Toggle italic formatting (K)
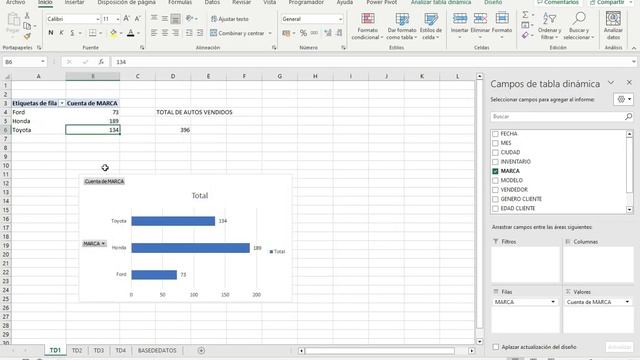Image resolution: width=640 pixels, height=360 pixels. pos(61,33)
